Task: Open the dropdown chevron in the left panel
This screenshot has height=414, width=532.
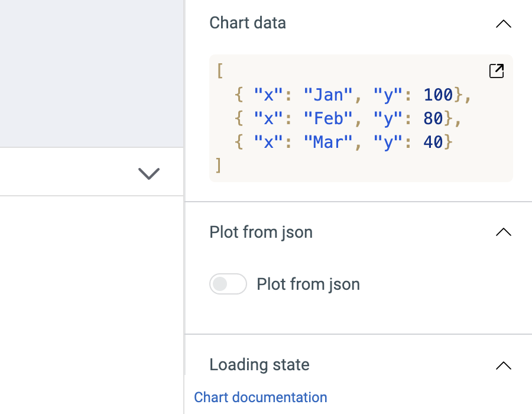Action: [148, 173]
